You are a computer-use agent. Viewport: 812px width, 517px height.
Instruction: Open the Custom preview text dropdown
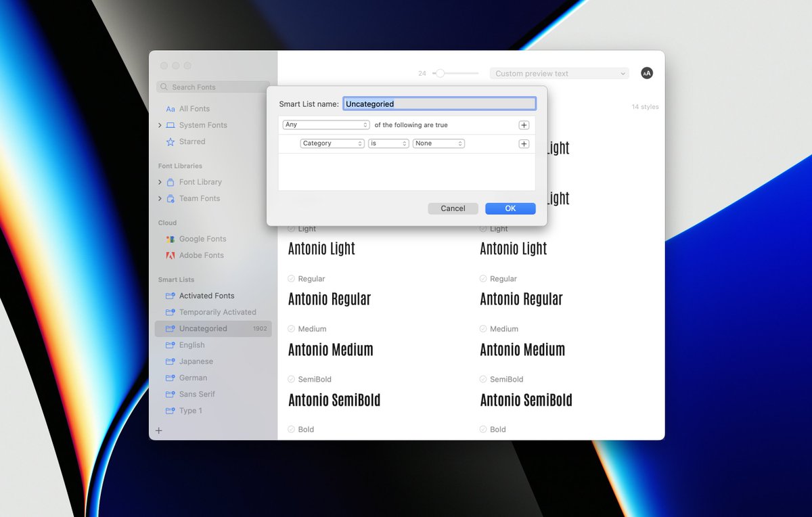pos(559,73)
